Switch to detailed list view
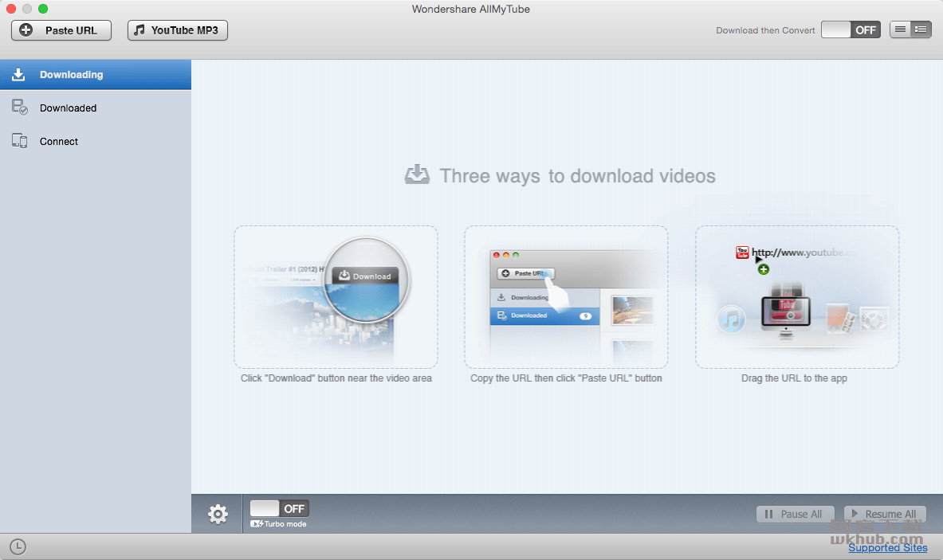The image size is (943, 560). (921, 29)
